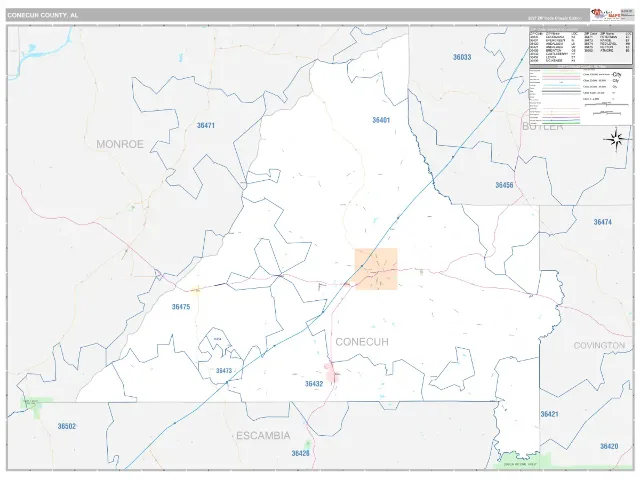
Task: Click the Market Maps logo
Action: [x=606, y=14]
